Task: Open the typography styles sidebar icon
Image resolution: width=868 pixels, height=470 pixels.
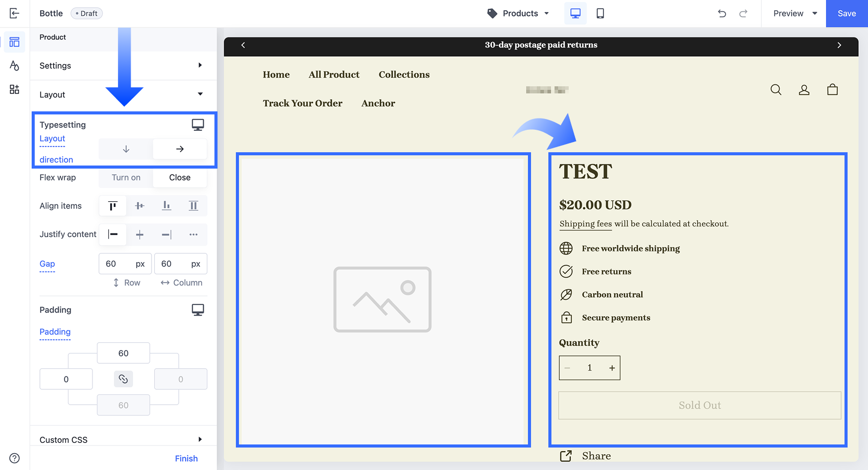Action: click(14, 65)
